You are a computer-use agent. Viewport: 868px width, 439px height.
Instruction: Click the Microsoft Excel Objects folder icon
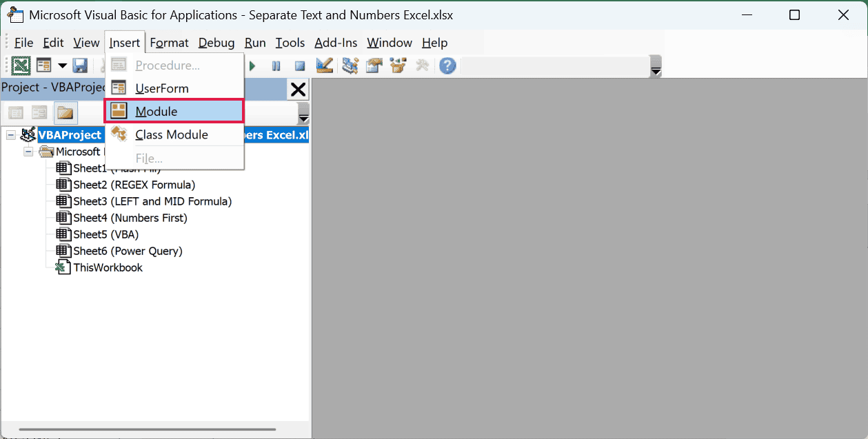47,152
